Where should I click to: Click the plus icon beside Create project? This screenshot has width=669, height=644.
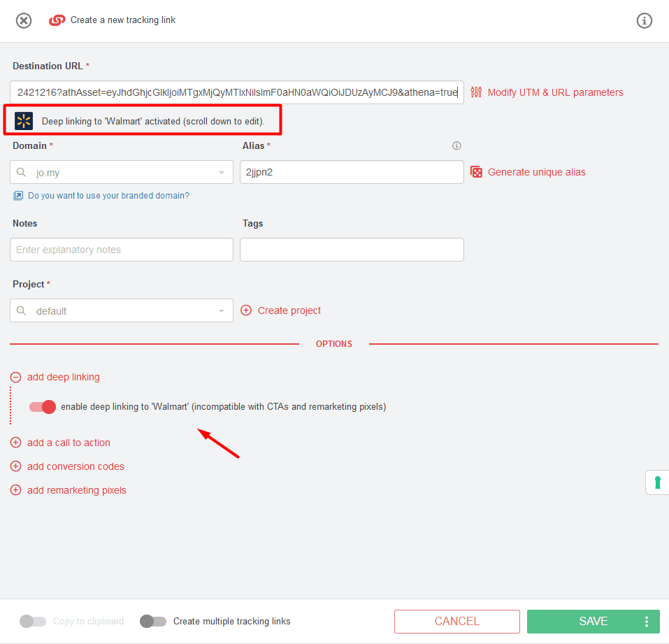click(x=246, y=310)
